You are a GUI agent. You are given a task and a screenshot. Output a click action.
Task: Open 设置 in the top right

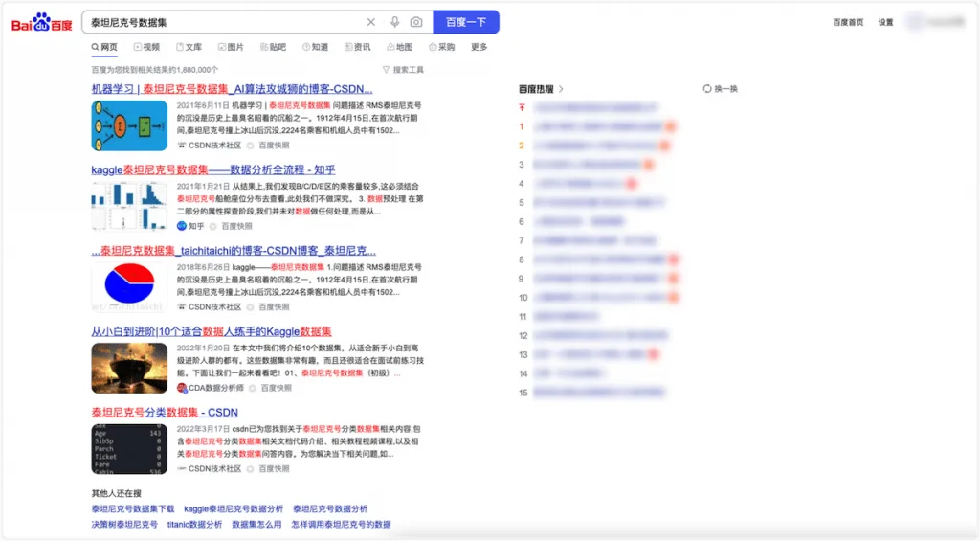(885, 23)
